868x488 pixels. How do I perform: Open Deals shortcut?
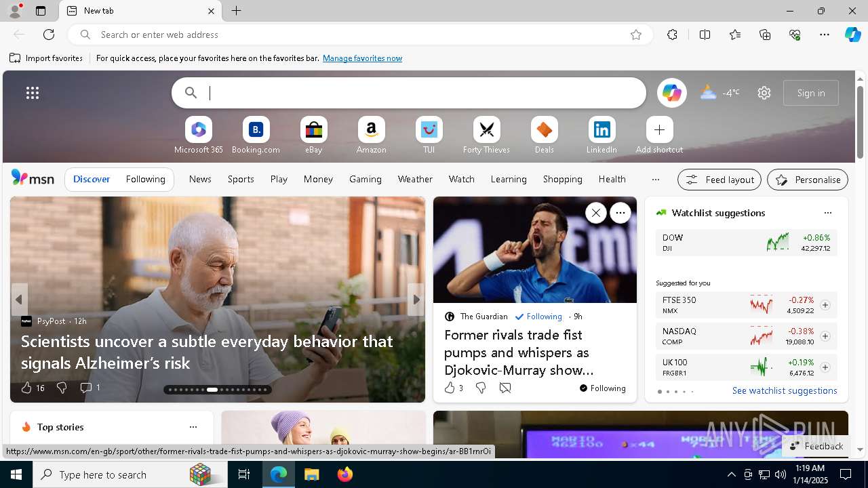(545, 136)
